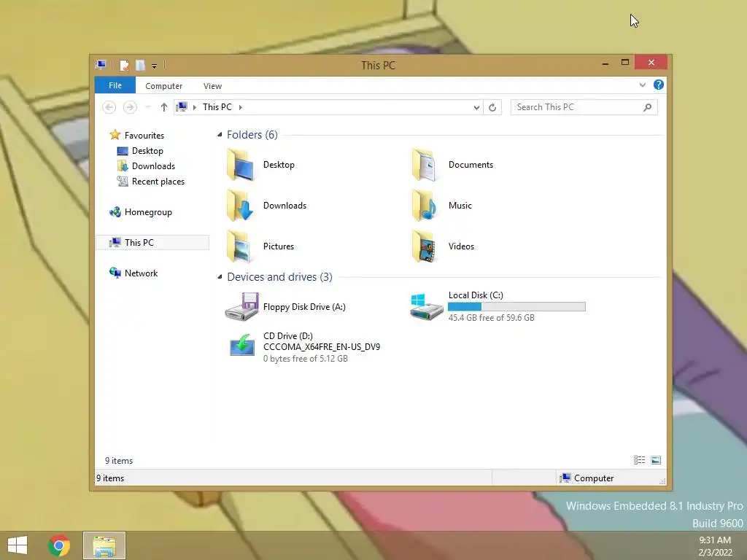The image size is (747, 560).
Task: Click the Back navigation arrow
Action: [109, 107]
